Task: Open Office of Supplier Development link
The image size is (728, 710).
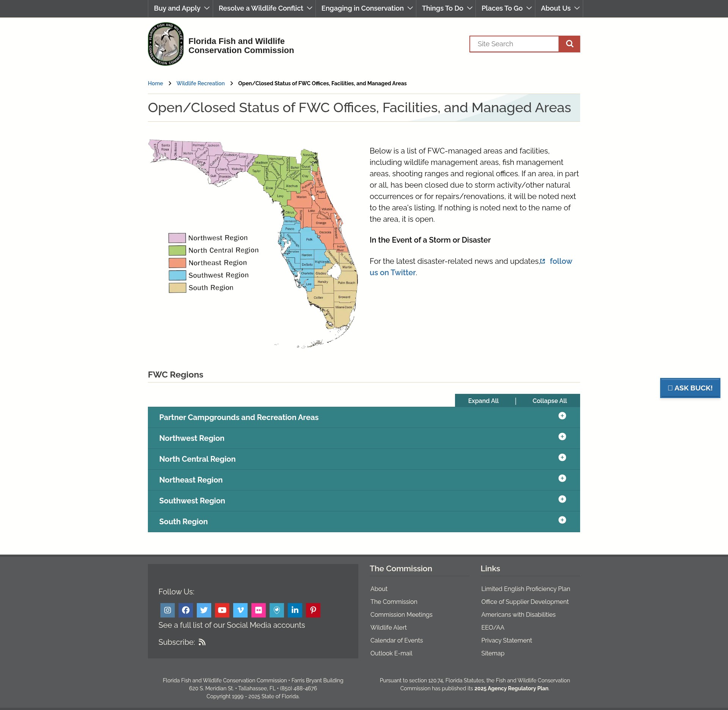Action: pyautogui.click(x=525, y=602)
